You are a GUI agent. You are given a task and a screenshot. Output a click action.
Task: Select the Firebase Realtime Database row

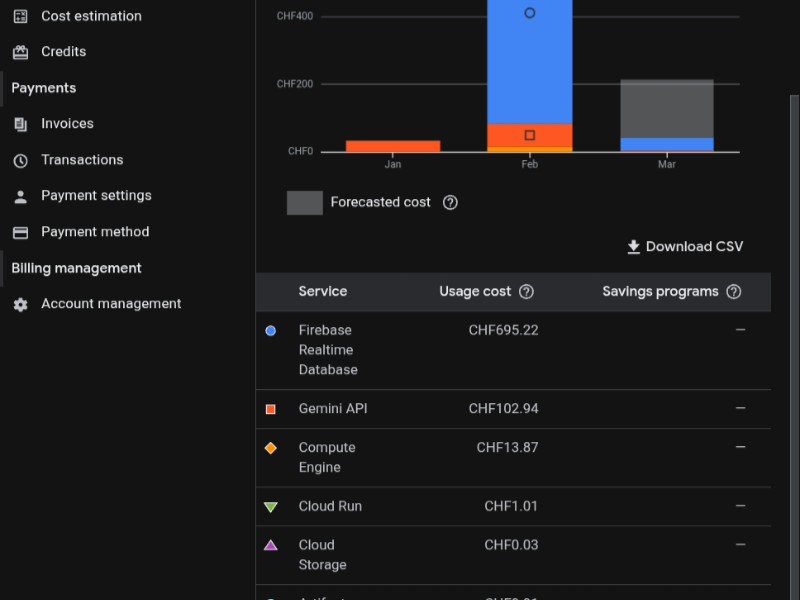click(327, 350)
